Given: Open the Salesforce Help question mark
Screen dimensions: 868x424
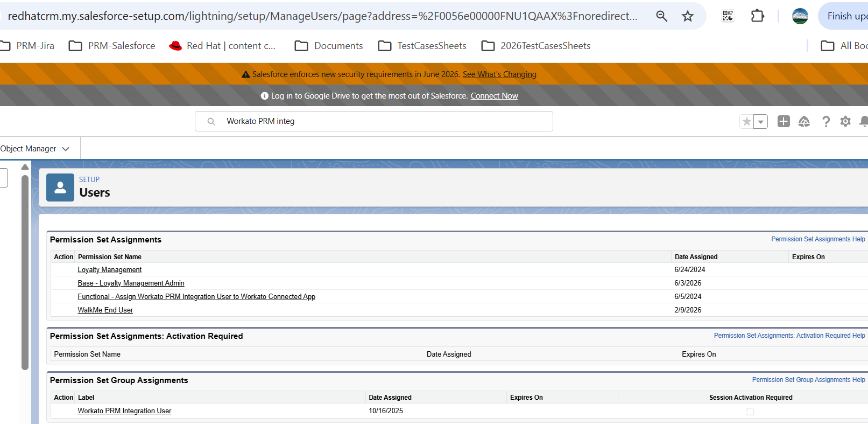Looking at the screenshot, I should pos(826,122).
